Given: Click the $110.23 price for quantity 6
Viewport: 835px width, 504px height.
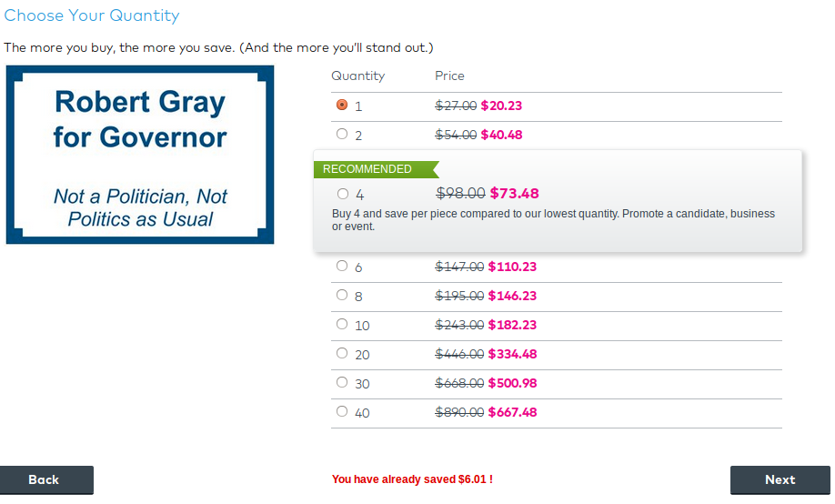Looking at the screenshot, I should click(x=512, y=267).
